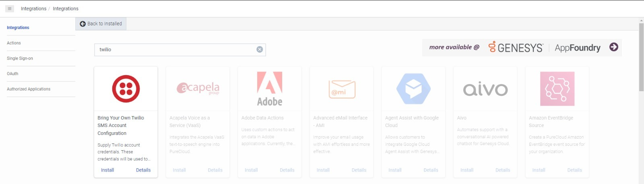This screenshot has width=644, height=184.
Task: Open the Twilio logo thumbnail
Action: (x=126, y=89)
